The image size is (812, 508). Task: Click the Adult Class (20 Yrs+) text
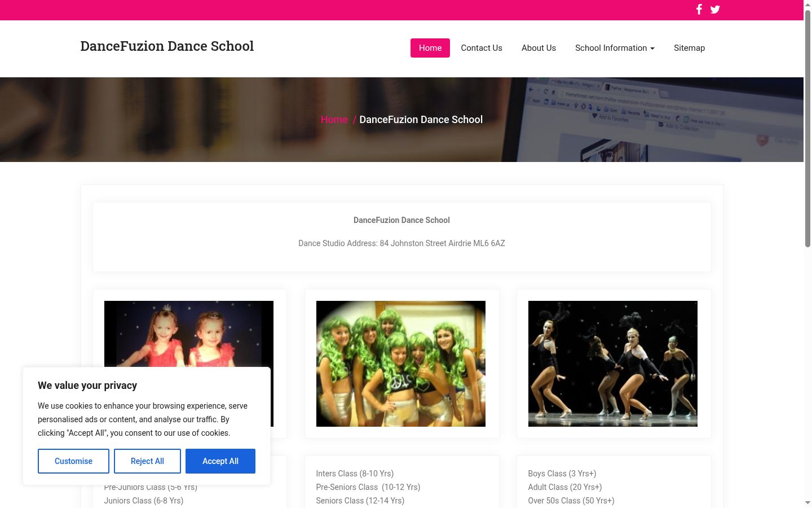click(565, 487)
